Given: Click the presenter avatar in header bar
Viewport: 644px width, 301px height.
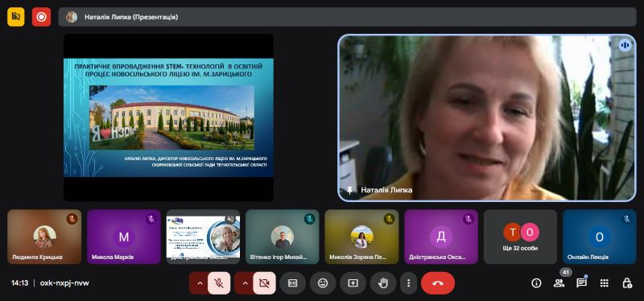Looking at the screenshot, I should [72, 17].
